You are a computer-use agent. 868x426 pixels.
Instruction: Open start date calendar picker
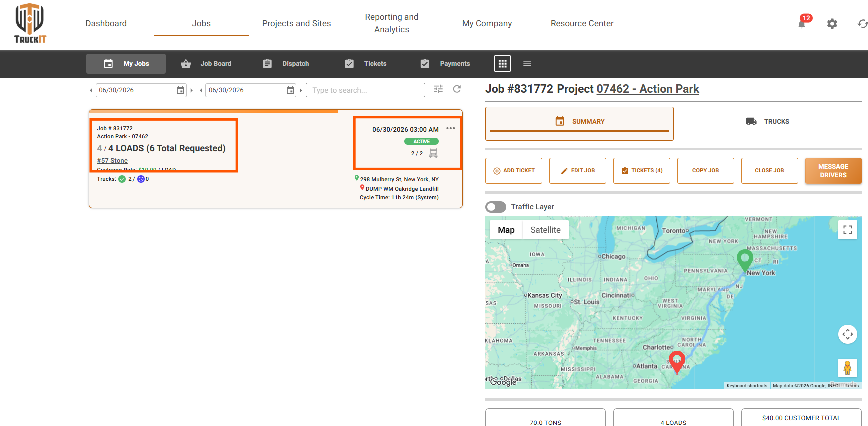coord(180,90)
